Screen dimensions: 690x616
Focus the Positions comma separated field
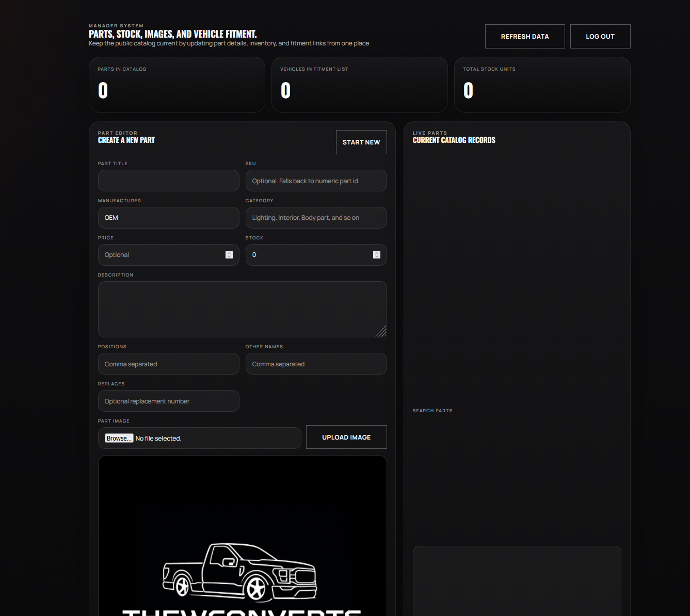pyautogui.click(x=169, y=364)
